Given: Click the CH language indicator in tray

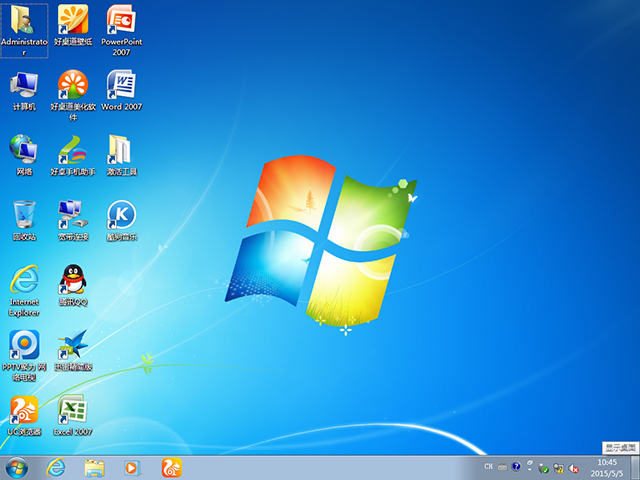Looking at the screenshot, I should point(488,467).
